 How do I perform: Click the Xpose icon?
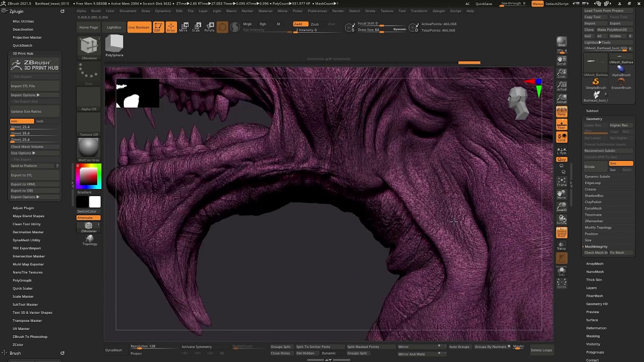pyautogui.click(x=561, y=284)
